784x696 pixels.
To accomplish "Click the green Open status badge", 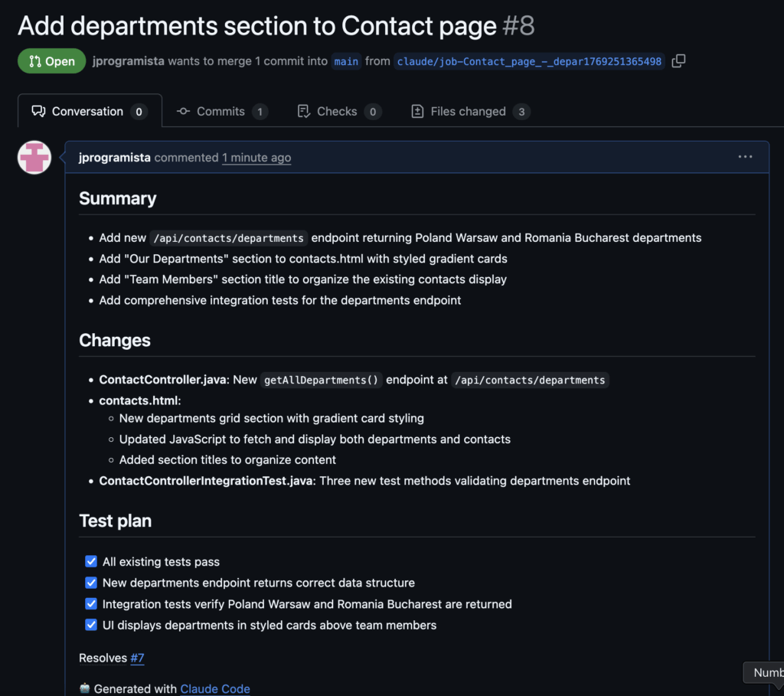I will click(x=51, y=61).
